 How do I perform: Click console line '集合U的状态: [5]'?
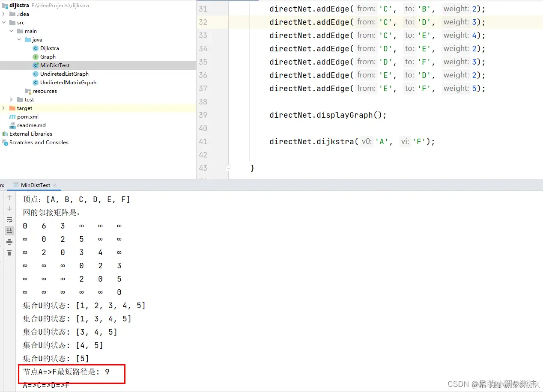56,359
